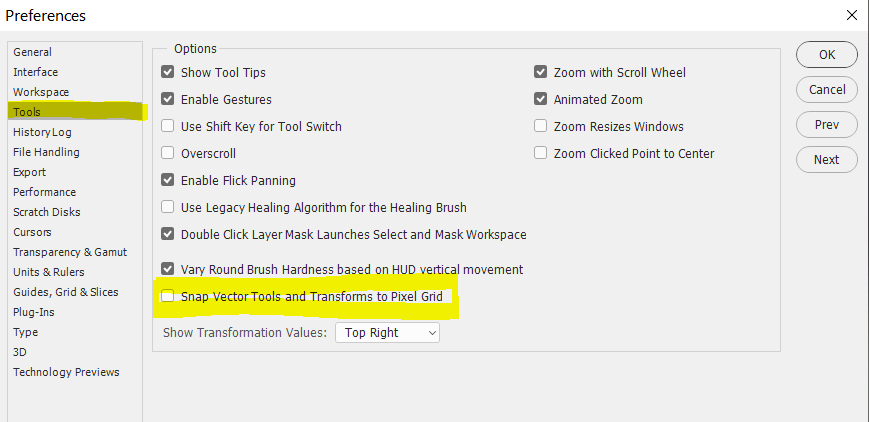Select the General preferences category
This screenshot has width=869, height=422.
[33, 52]
